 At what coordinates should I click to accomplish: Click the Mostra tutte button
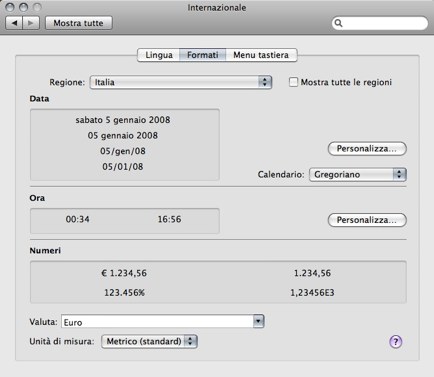click(78, 23)
